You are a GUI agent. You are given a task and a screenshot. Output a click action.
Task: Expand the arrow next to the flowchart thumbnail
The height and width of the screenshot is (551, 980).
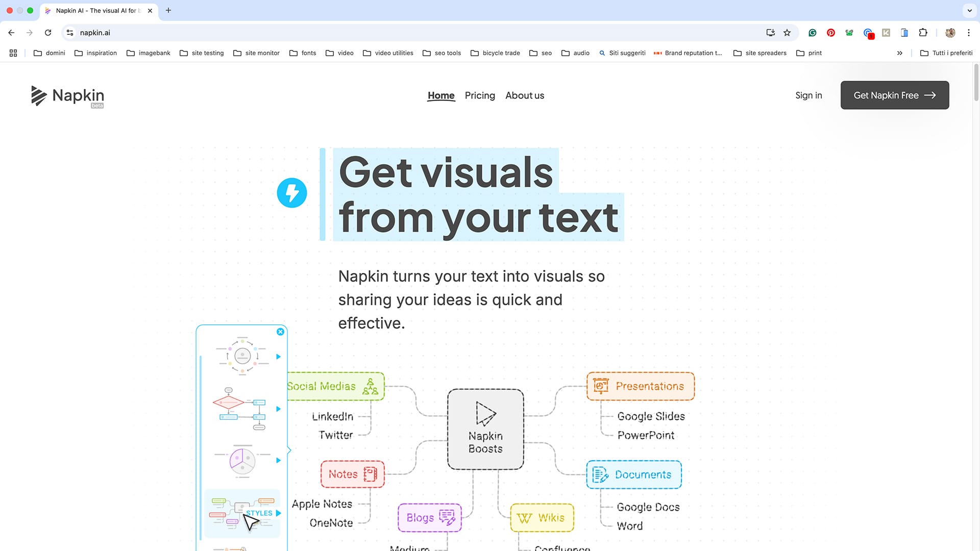278,409
